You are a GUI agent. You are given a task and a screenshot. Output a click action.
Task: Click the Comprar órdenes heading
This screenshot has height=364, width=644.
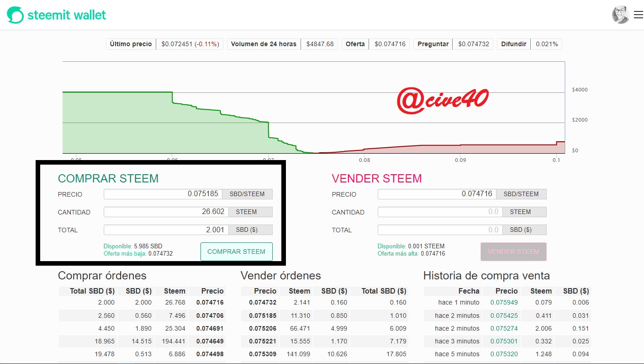point(102,276)
